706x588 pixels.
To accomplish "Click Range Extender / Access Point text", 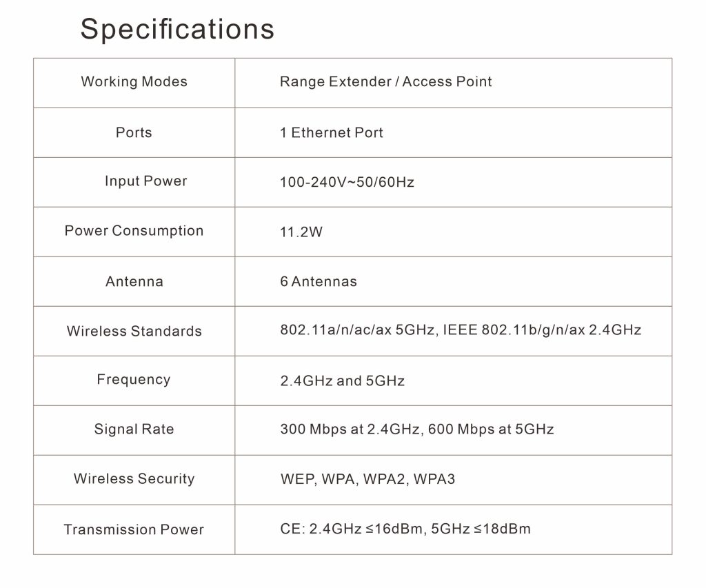I will pos(386,81).
